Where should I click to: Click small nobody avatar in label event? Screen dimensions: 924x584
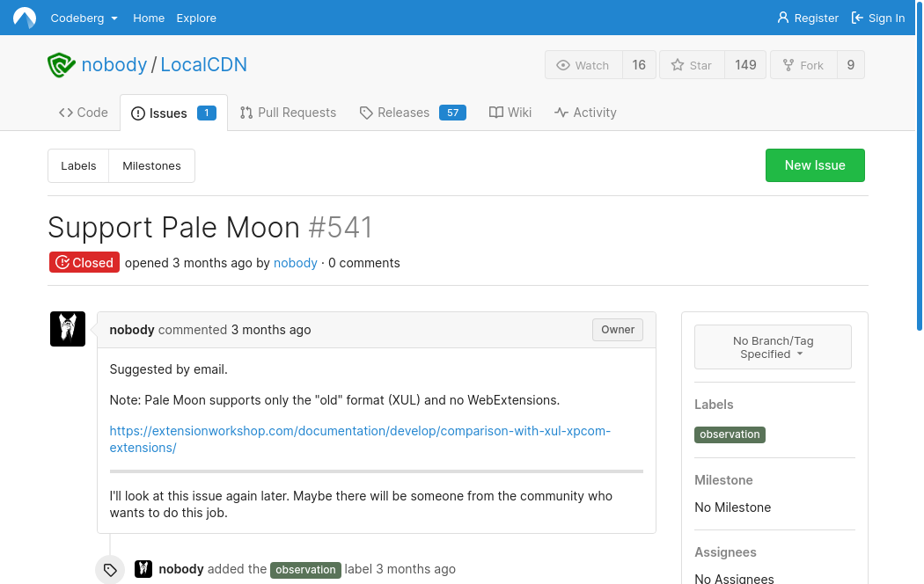tap(143, 569)
